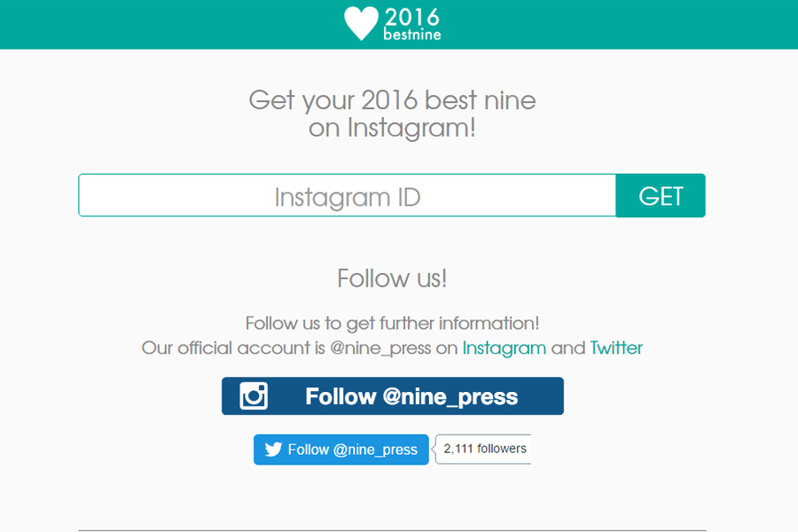Focus the Instagram ID input field
798x532 pixels.
tap(347, 196)
